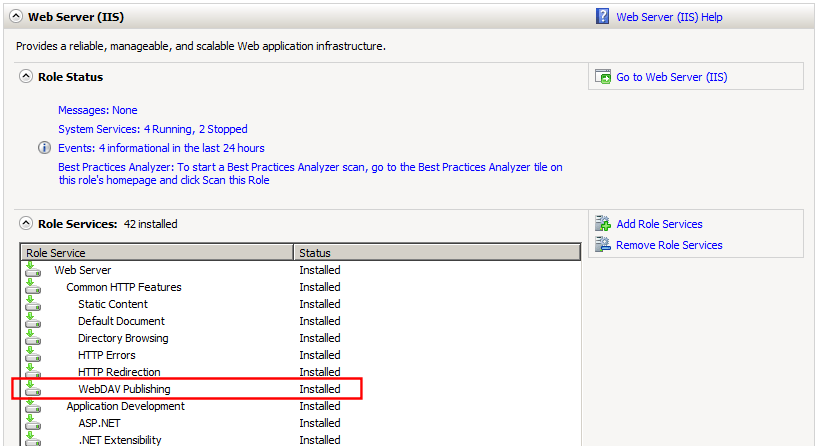Click the Go to Web Server (IIS) icon

(x=603, y=77)
